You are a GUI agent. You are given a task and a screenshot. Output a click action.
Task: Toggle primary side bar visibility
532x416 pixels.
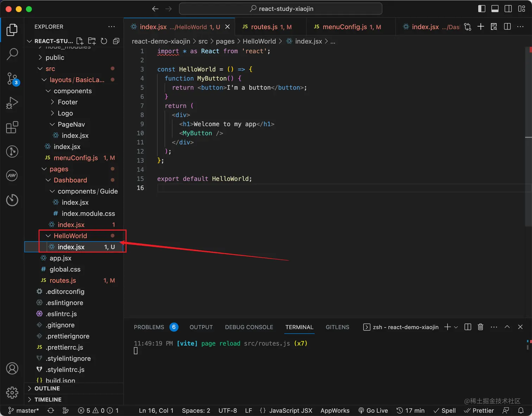(x=482, y=9)
